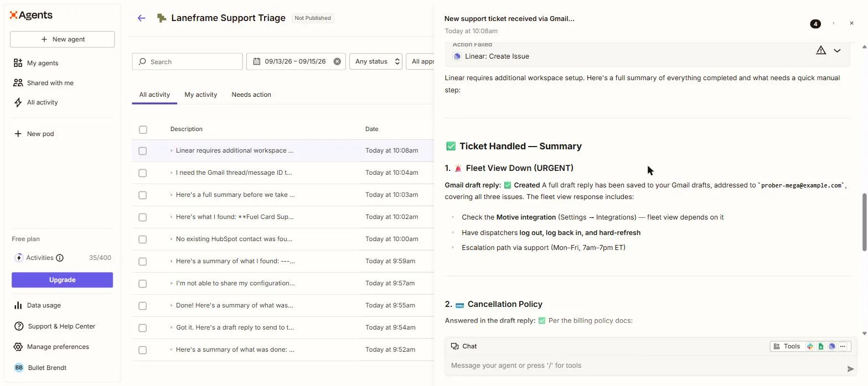Click the Free plan label
This screenshot has width=868, height=386.
pos(25,239)
